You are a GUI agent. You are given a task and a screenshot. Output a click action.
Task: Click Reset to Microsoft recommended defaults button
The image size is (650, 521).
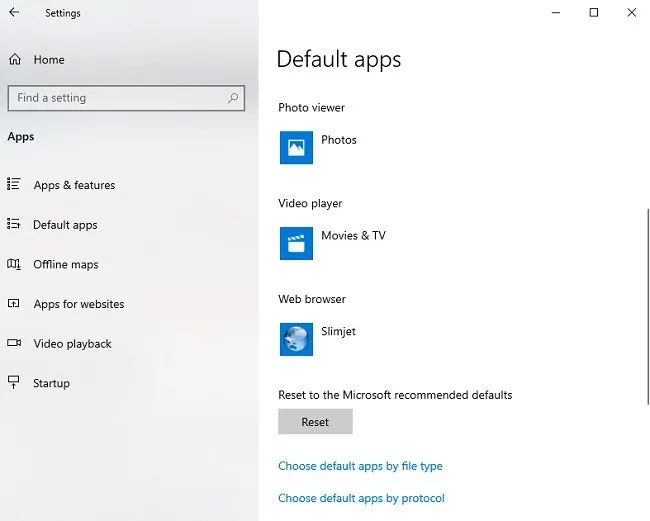315,422
